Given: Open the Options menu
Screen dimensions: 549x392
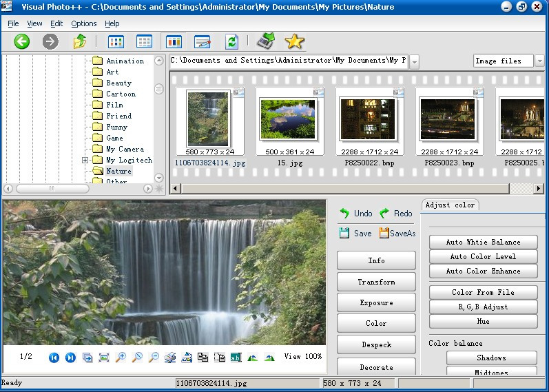Looking at the screenshot, I should coord(83,23).
